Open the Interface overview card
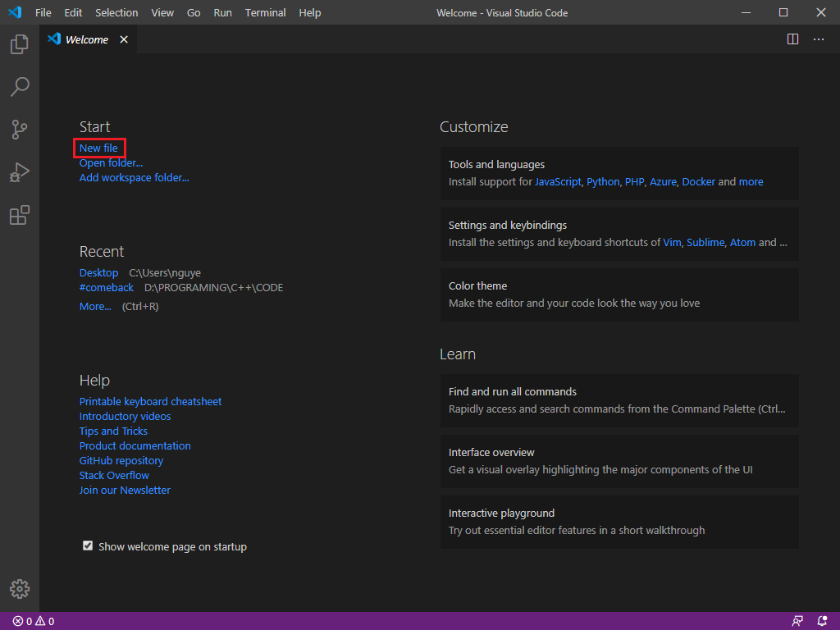840x630 pixels. pyautogui.click(x=619, y=461)
